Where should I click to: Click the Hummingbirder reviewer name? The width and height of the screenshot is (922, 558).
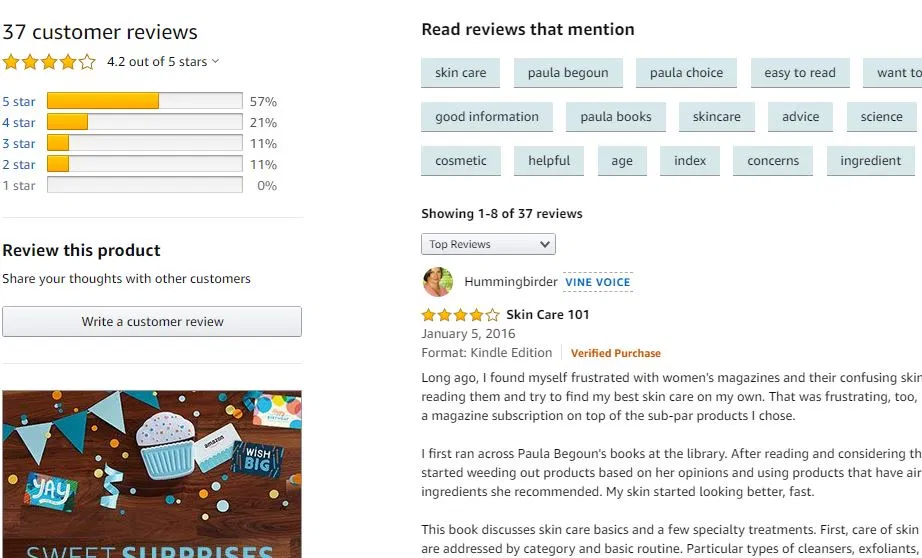(x=511, y=282)
